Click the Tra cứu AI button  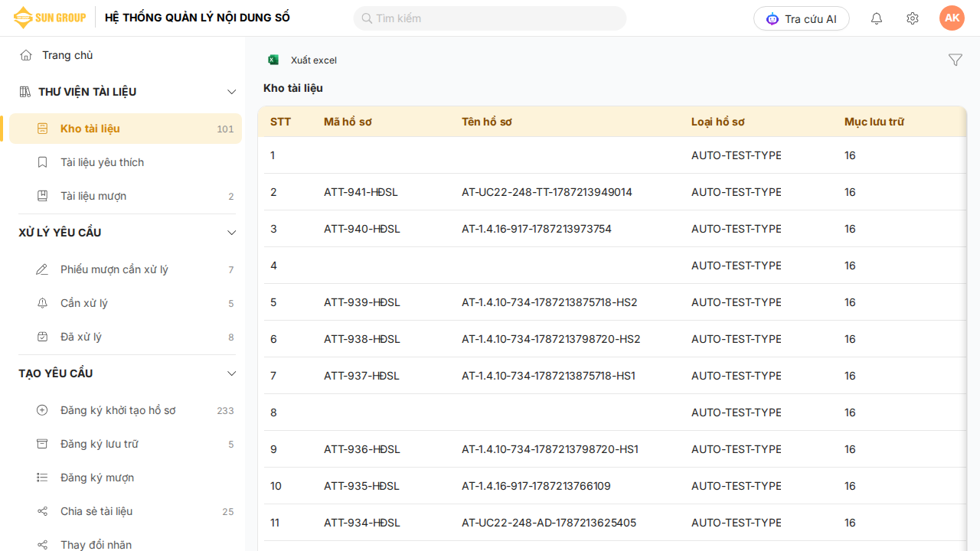(x=802, y=18)
